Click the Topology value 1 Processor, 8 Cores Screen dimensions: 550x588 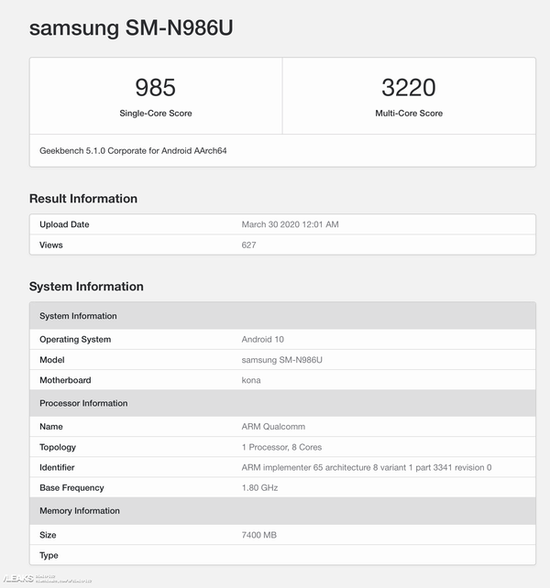(x=282, y=447)
